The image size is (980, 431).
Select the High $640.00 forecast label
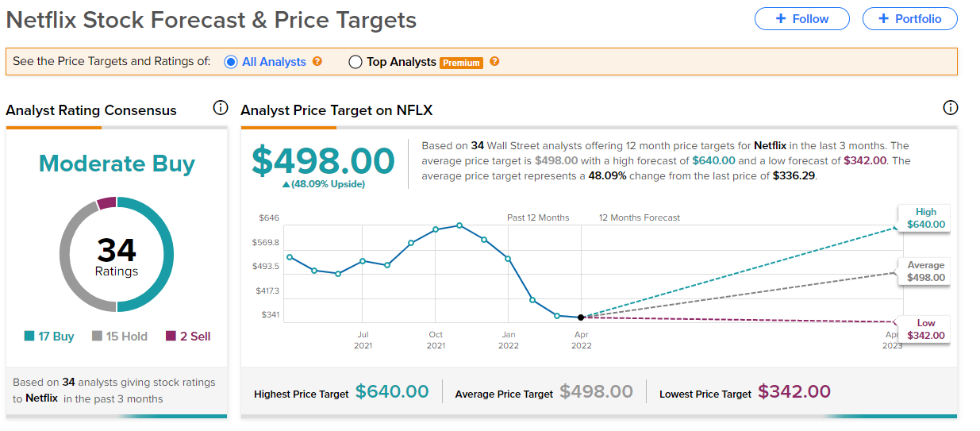click(x=926, y=218)
